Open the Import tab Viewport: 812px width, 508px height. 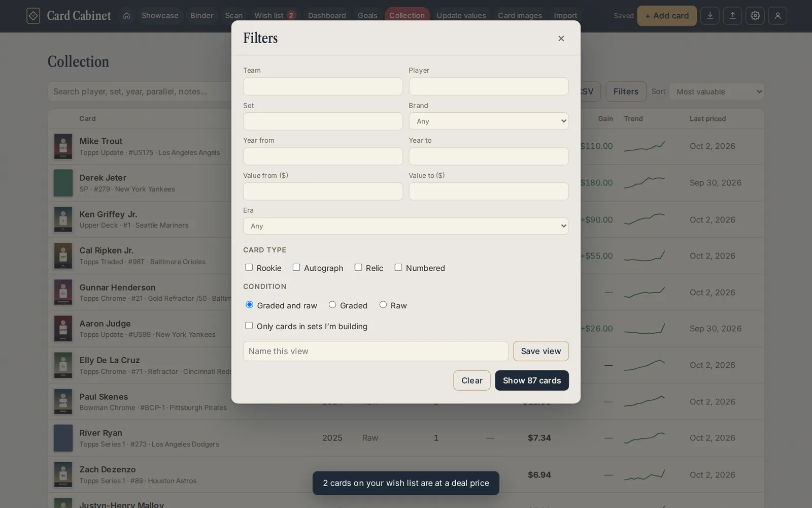click(x=565, y=16)
